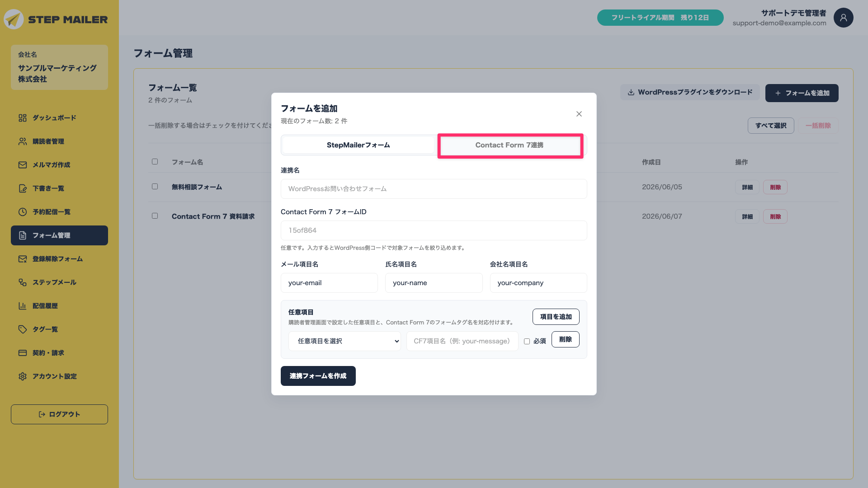
Task: Toggle the 必須 checkbox
Action: (527, 341)
